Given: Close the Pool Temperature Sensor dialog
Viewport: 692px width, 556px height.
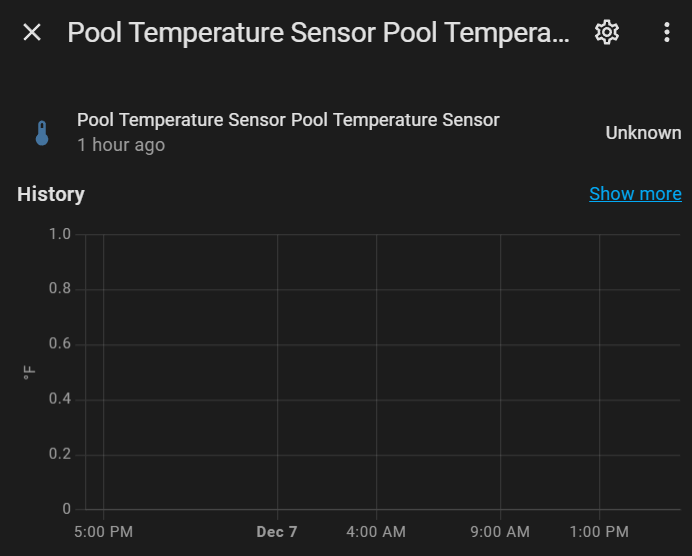Looking at the screenshot, I should [32, 33].
